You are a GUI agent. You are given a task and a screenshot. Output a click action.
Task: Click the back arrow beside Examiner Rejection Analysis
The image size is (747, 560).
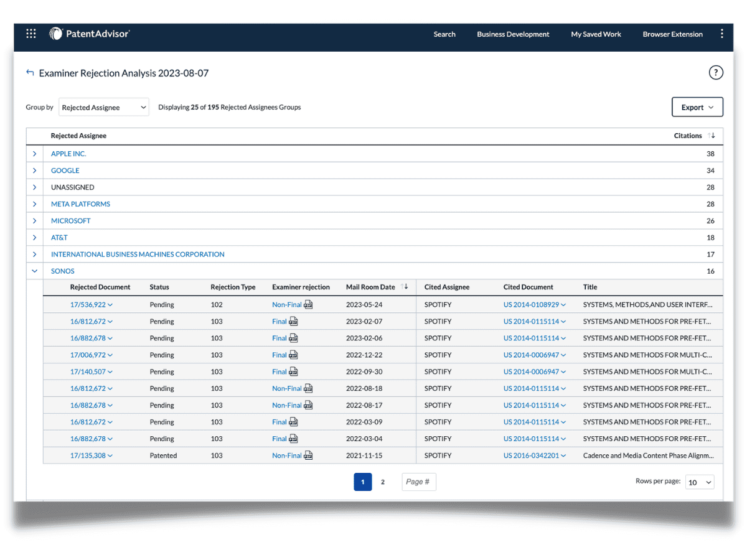[30, 73]
